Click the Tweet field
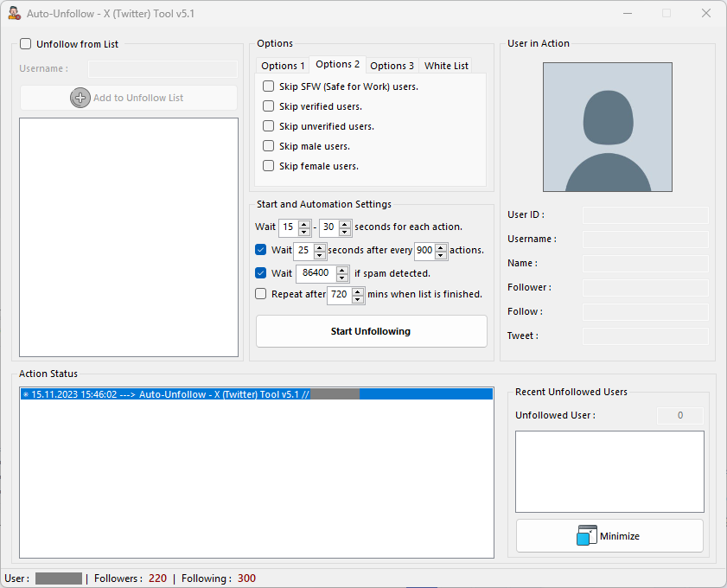 [x=646, y=336]
